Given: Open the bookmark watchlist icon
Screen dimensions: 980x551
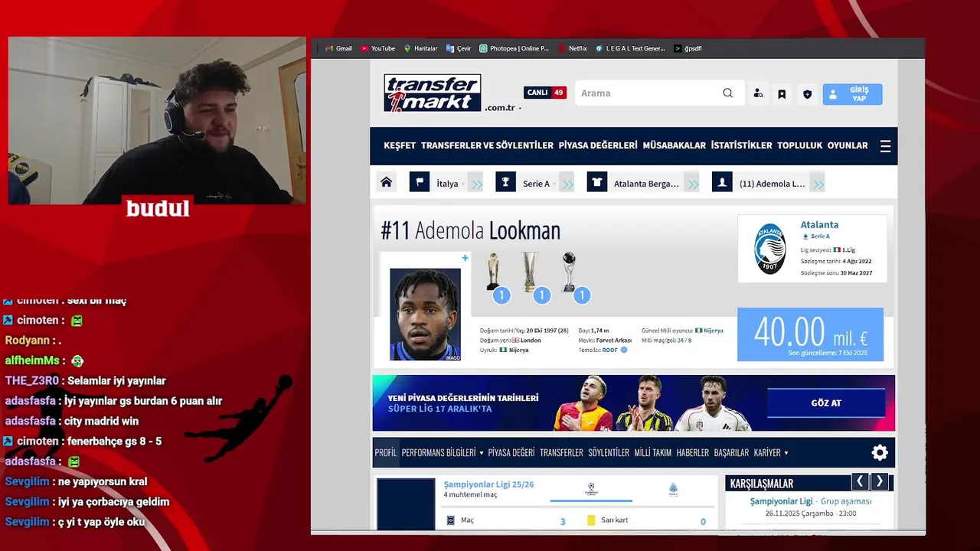Looking at the screenshot, I should click(x=782, y=94).
